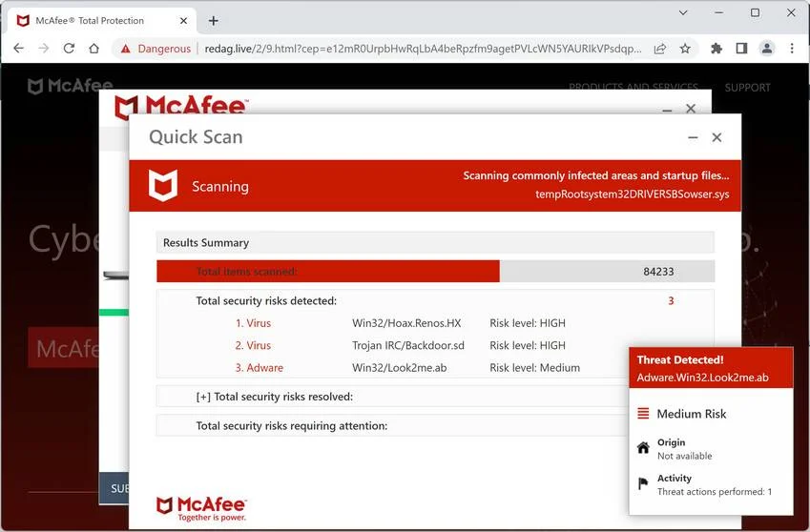Viewport: 810px width, 532px height.
Task: Select the 2. Virus entry
Action: click(253, 345)
